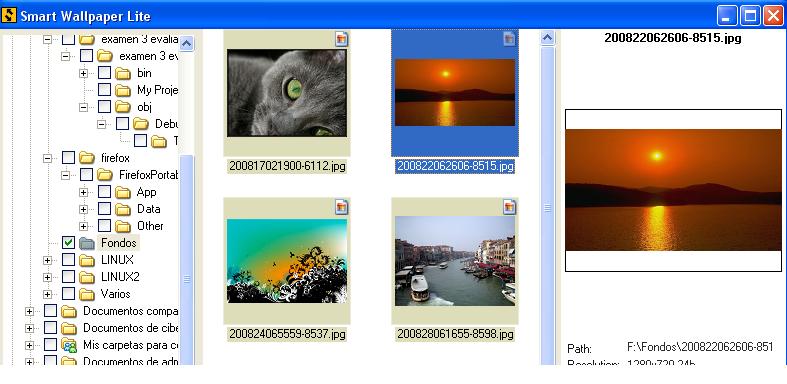The width and height of the screenshot is (787, 384).
Task: Click the Debu folder icon
Action: click(x=141, y=124)
